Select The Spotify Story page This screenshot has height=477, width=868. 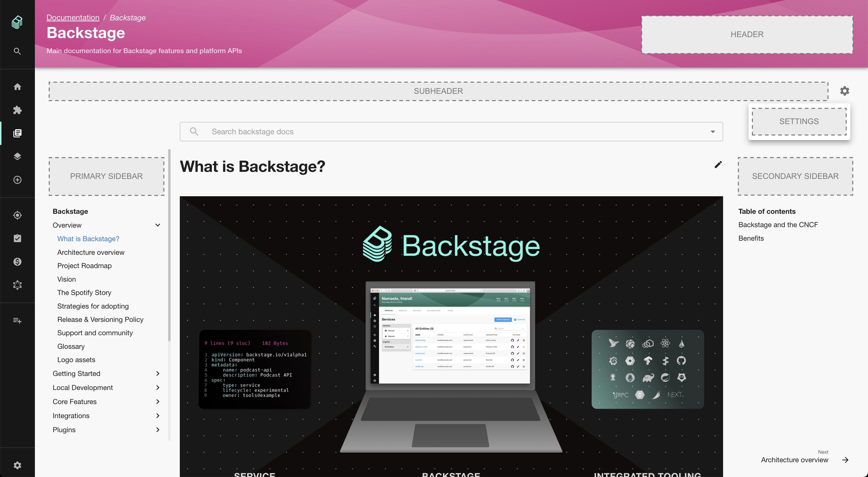pyautogui.click(x=84, y=293)
